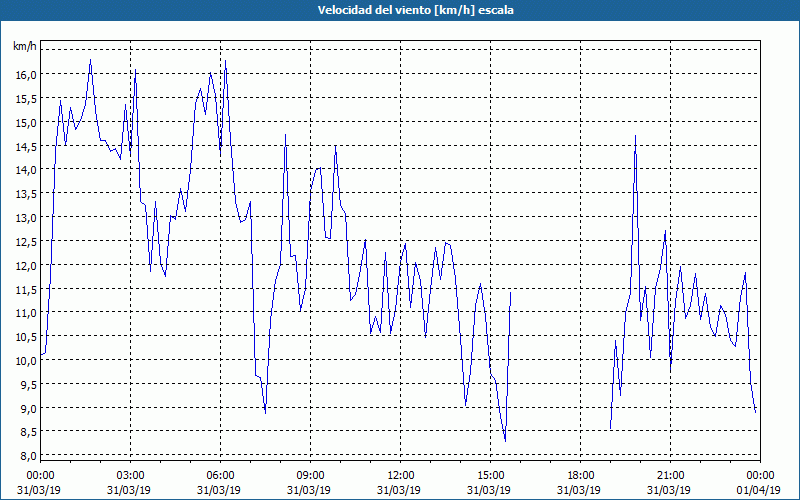Click the 06:00 time axis label
The width and height of the screenshot is (800, 500).
220,476
